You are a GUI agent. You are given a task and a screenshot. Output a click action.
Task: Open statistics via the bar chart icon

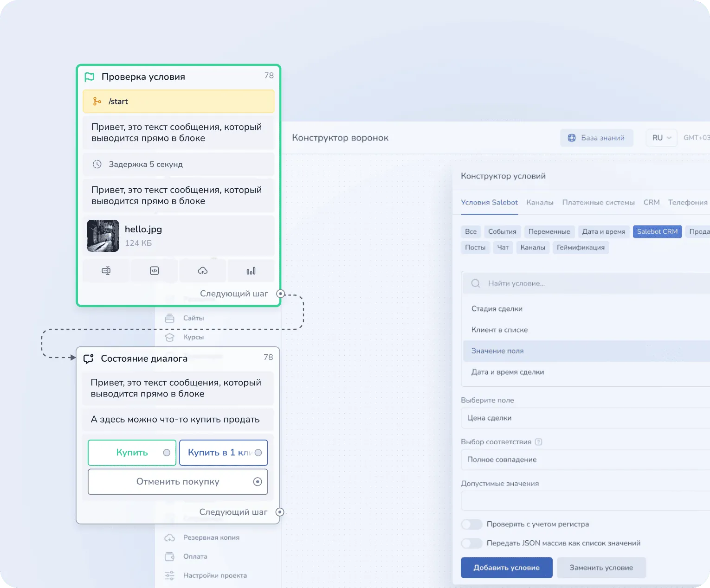point(251,270)
